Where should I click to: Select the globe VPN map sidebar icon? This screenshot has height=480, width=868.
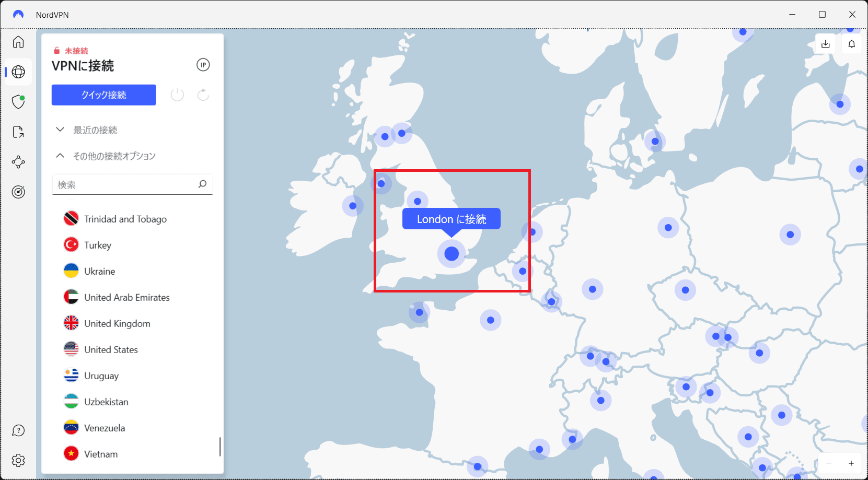point(18,72)
